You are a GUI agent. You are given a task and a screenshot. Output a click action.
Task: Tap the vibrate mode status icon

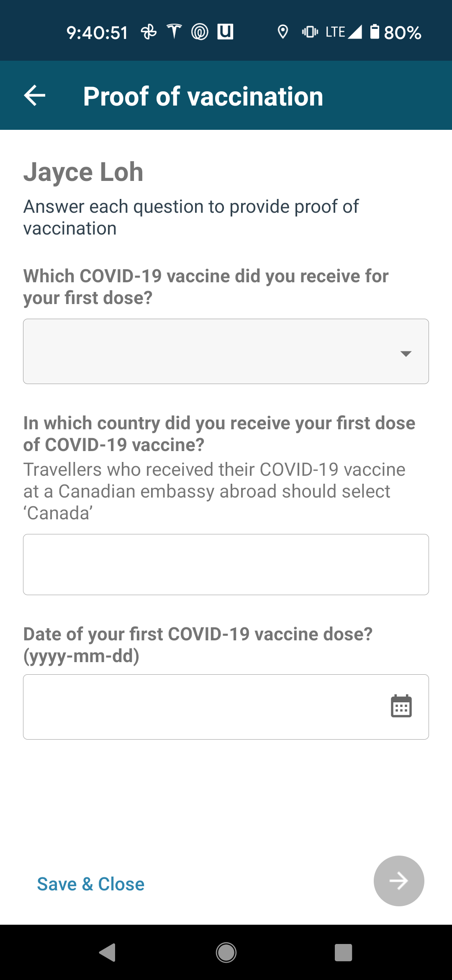310,32
